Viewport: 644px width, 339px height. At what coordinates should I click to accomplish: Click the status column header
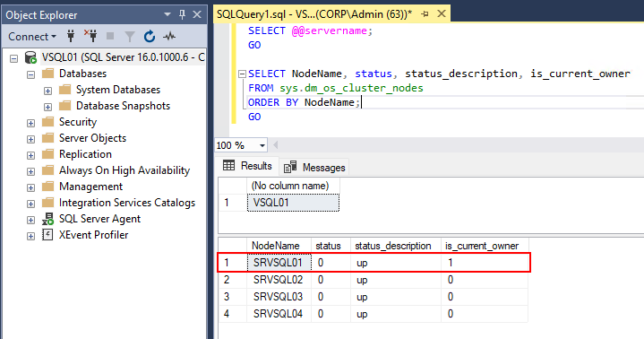click(x=331, y=246)
